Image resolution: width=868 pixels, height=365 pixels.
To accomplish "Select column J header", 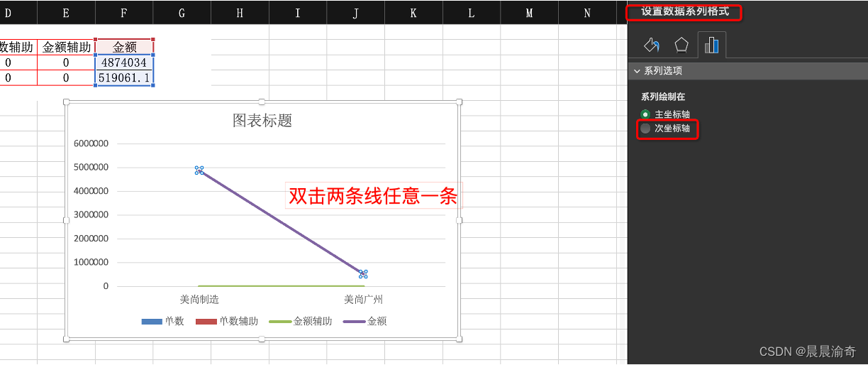I will pyautogui.click(x=355, y=13).
